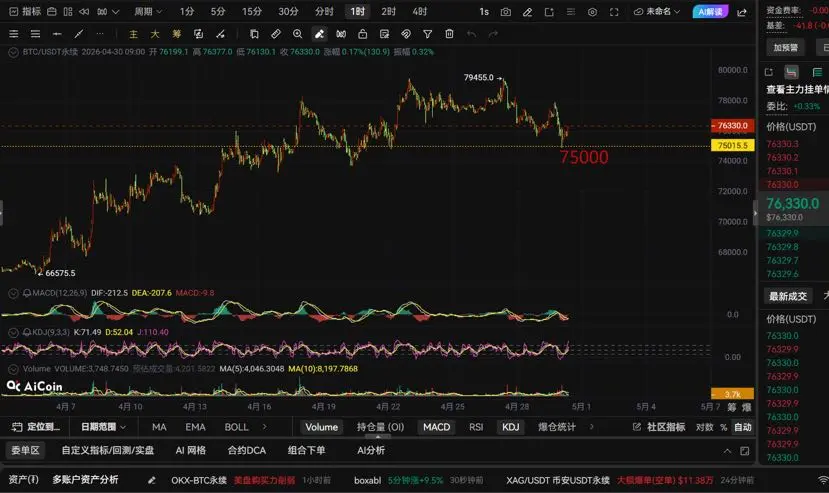Open the 未命名 layout dropdown
The image size is (829, 493).
coord(657,11)
